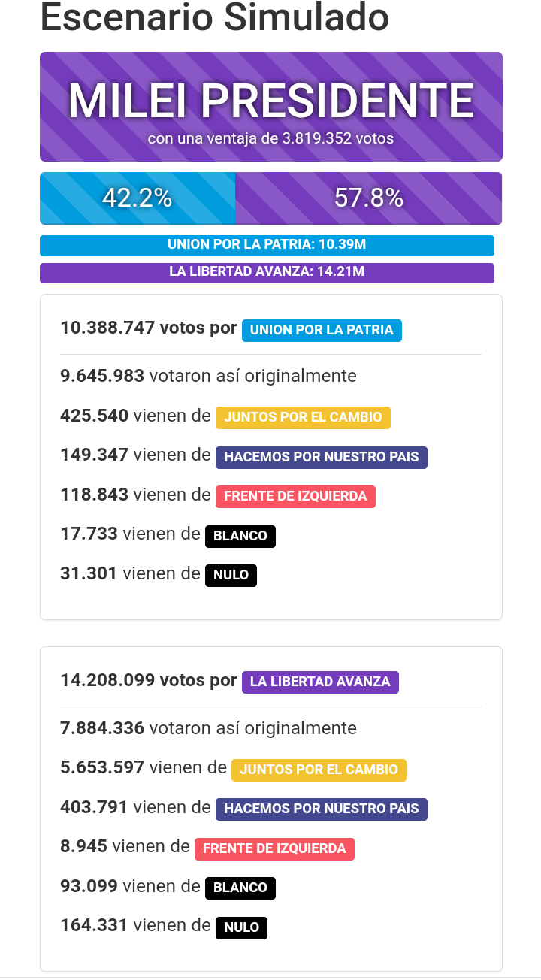The width and height of the screenshot is (541, 980).
Task: Select FRENTE DE IZQUIERDA badge beside 118.843
Action: coord(295,496)
